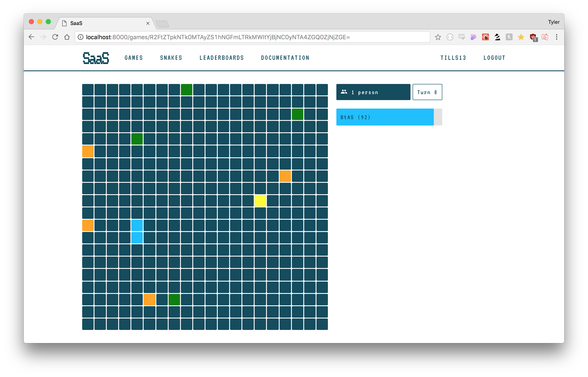Image resolution: width=588 pixels, height=377 pixels.
Task: Click the chess knight extension icon
Action: click(497, 37)
